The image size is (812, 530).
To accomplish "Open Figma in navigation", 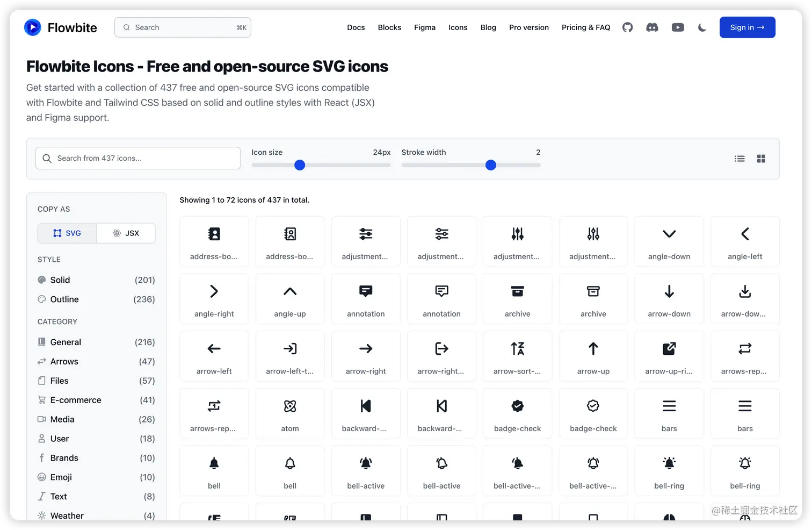I will (425, 27).
